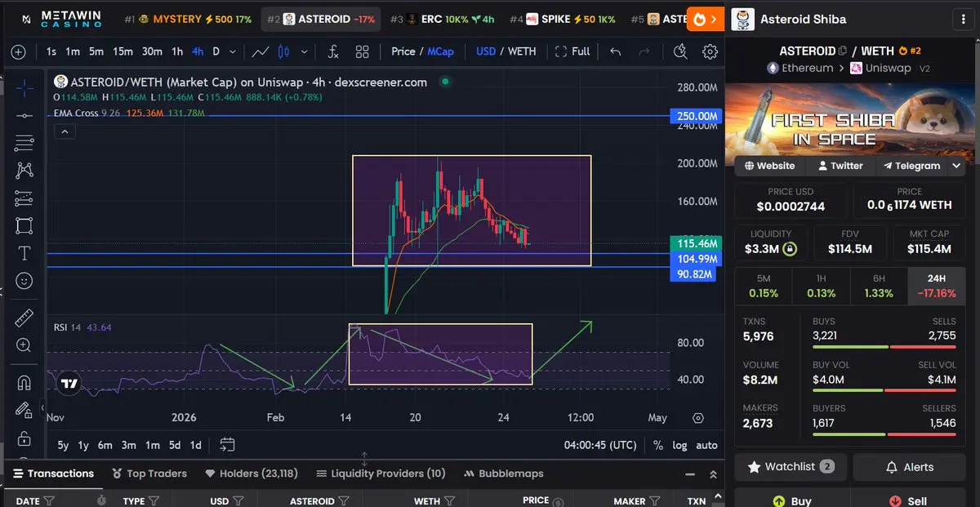The width and height of the screenshot is (980, 507).
Task: Open quick search in chart toolbar
Action: (x=680, y=51)
